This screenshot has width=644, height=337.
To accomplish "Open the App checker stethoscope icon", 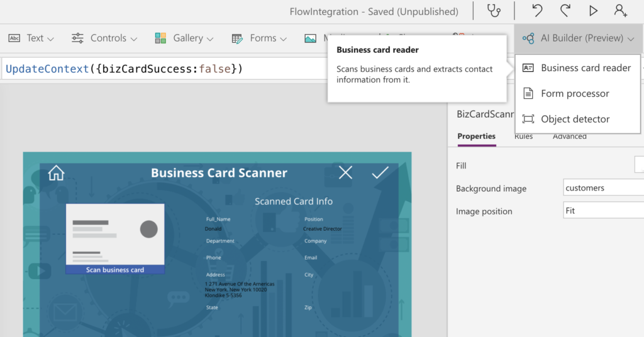I will pos(494,11).
